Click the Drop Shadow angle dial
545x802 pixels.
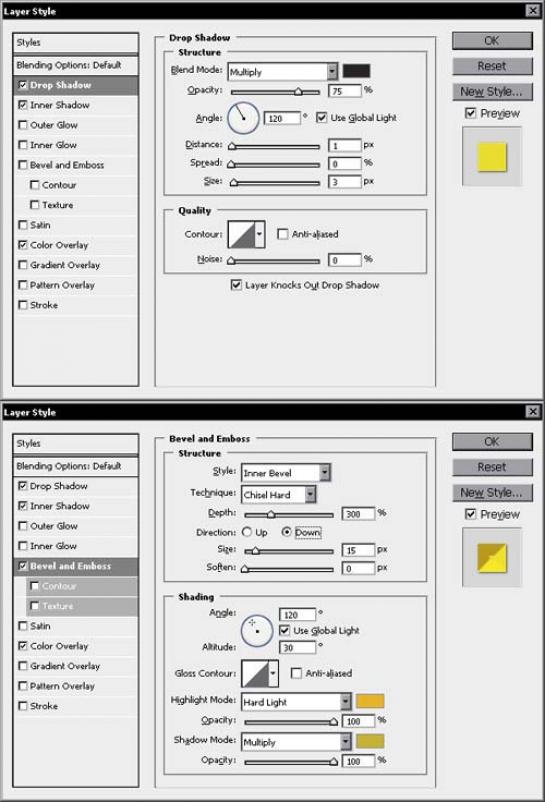click(243, 118)
